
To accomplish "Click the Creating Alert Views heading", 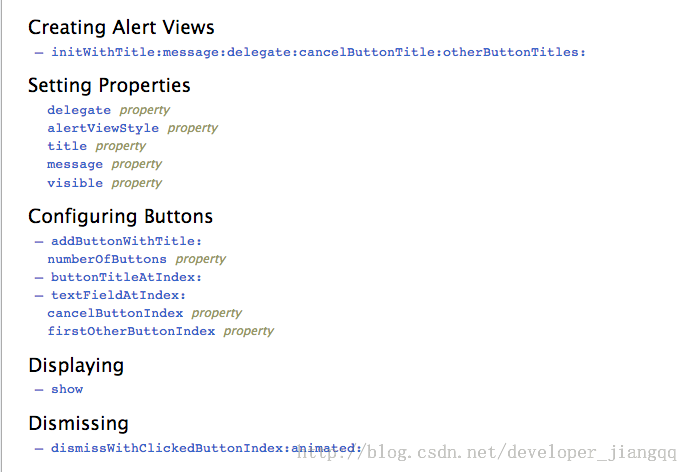I will [121, 27].
